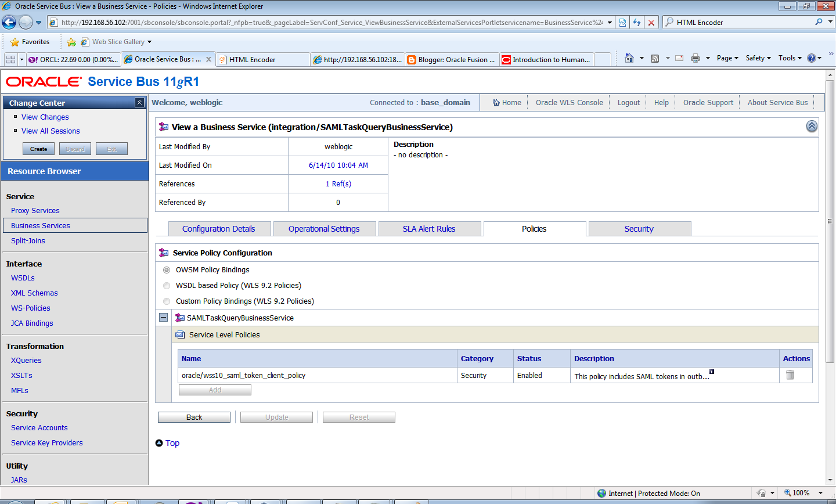Open Proxy Services link
Image resolution: width=836 pixels, height=504 pixels.
35,211
